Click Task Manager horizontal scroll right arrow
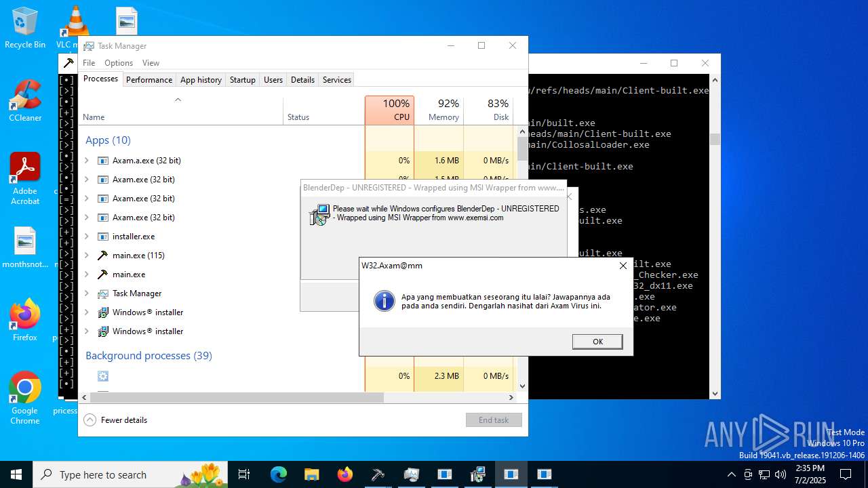 [x=511, y=397]
